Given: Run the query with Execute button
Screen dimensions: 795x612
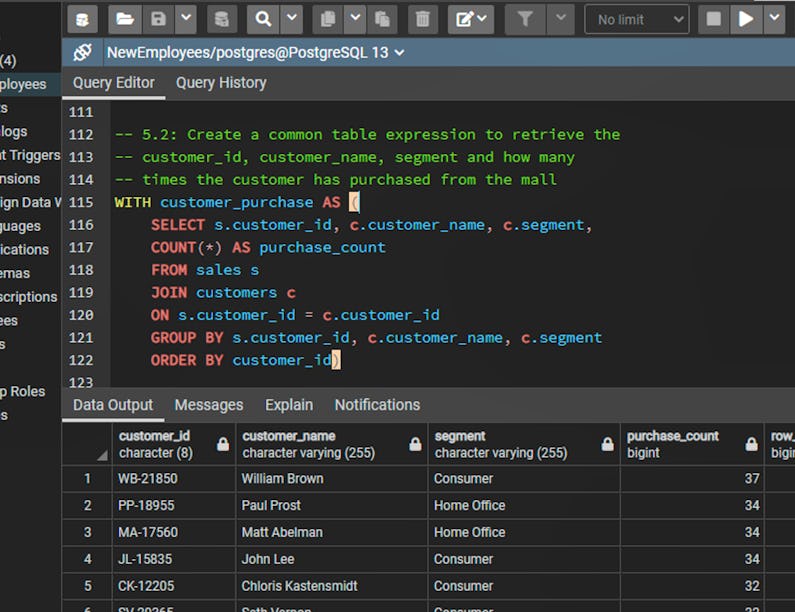Looking at the screenshot, I should coord(745,19).
